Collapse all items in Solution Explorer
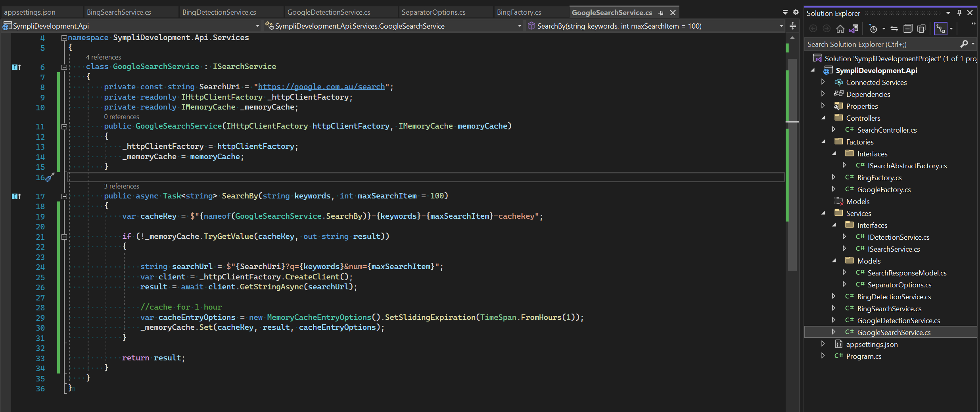Image resolution: width=980 pixels, height=412 pixels. [908, 28]
